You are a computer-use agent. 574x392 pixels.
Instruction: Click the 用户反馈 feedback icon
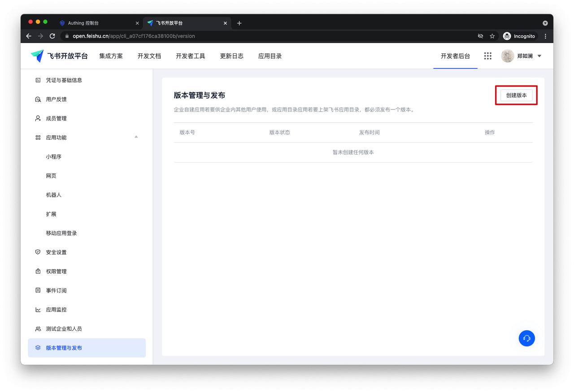(x=38, y=99)
